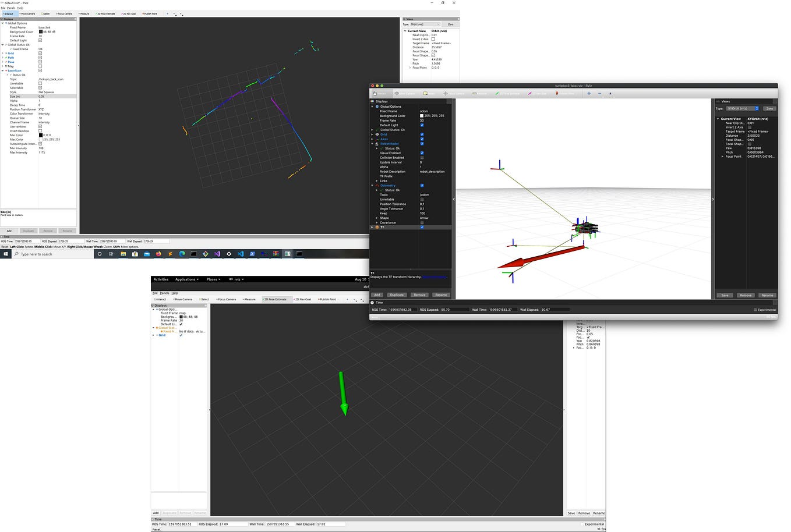Switch to the Move Camera tool

point(27,13)
